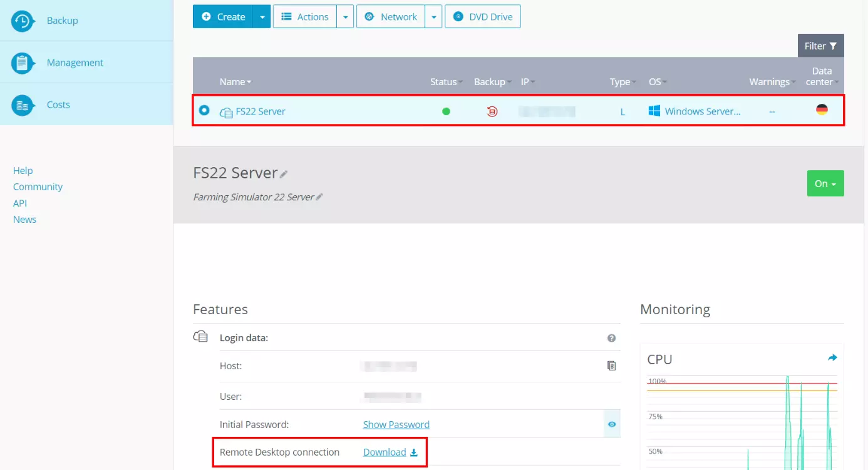Open the Community link
The image size is (868, 470).
38,186
